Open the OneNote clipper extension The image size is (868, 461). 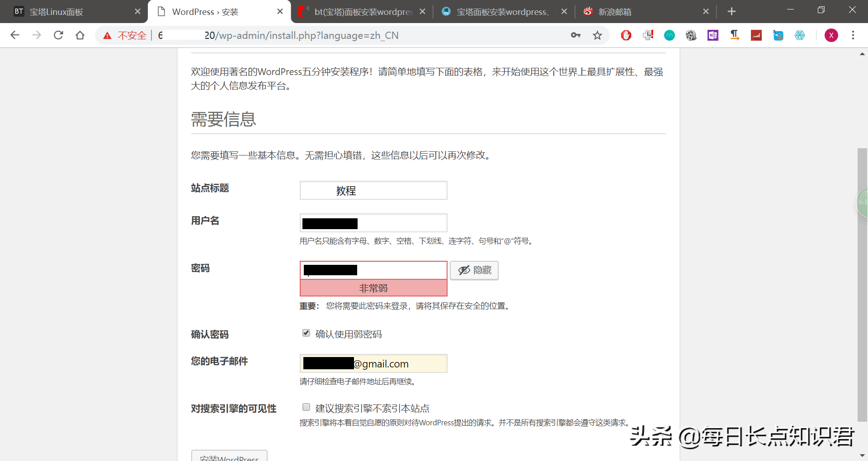[713, 35]
